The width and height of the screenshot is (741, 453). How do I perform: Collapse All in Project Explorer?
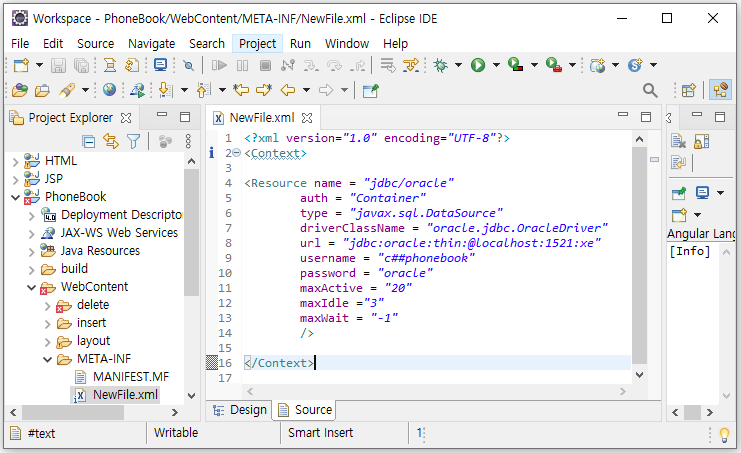tap(88, 141)
